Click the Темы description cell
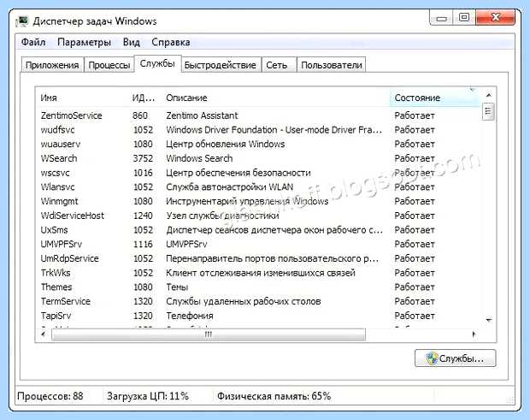This screenshot has width=530, height=420. [x=177, y=287]
